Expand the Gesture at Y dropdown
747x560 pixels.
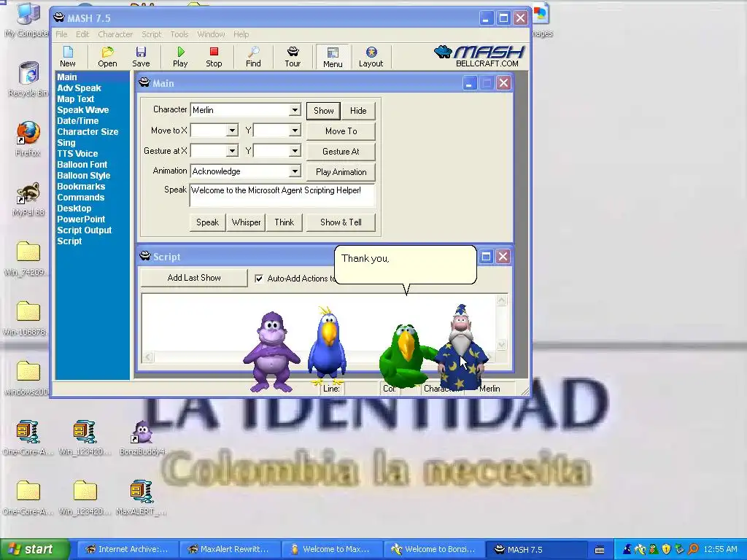tap(295, 151)
